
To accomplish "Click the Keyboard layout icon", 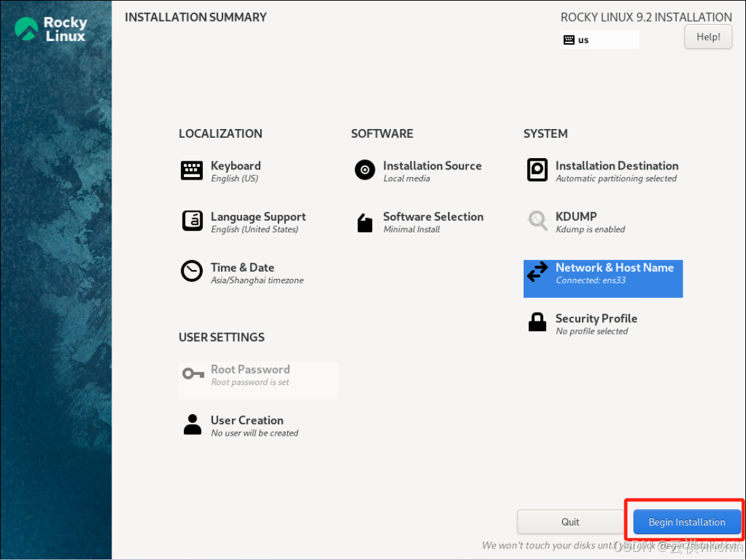I will point(192,170).
